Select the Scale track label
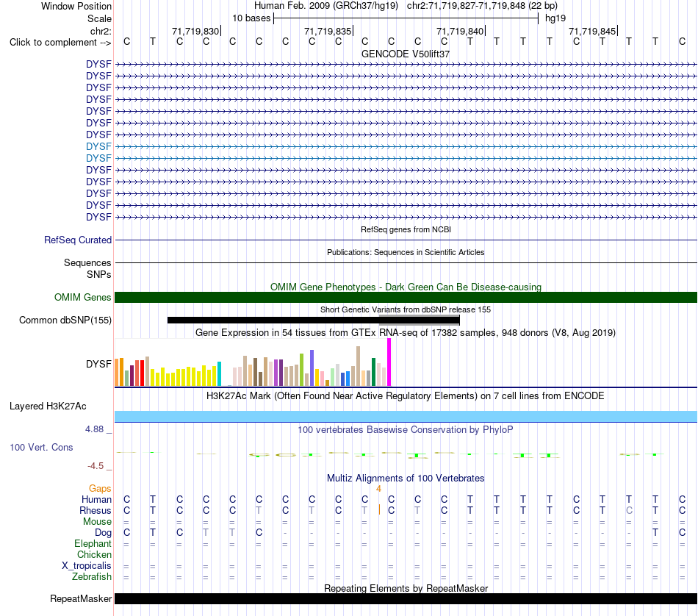This screenshot has width=698, height=616. [x=99, y=18]
